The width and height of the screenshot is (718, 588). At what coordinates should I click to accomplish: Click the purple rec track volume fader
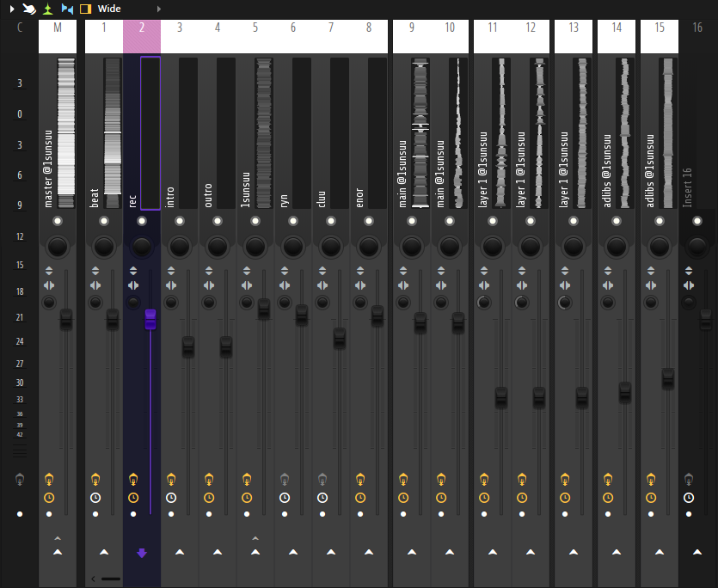[150, 319]
